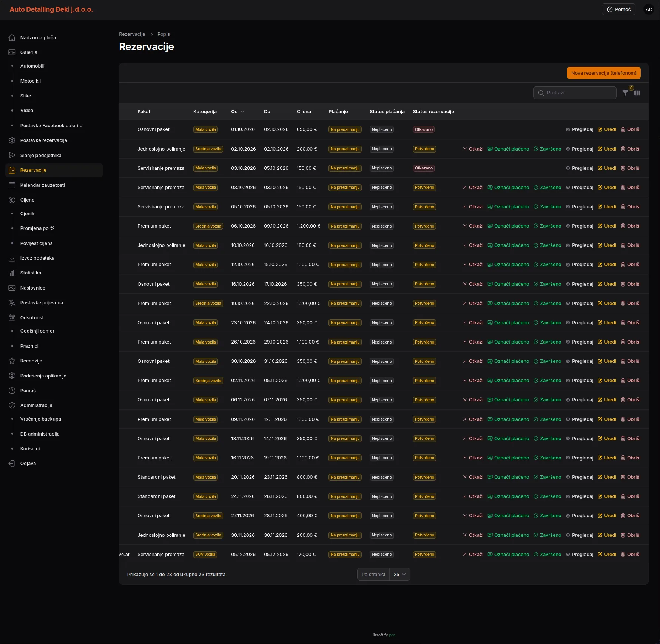Click the Izvoz podataka download icon
Screen dimensions: 660x644
(x=12, y=258)
